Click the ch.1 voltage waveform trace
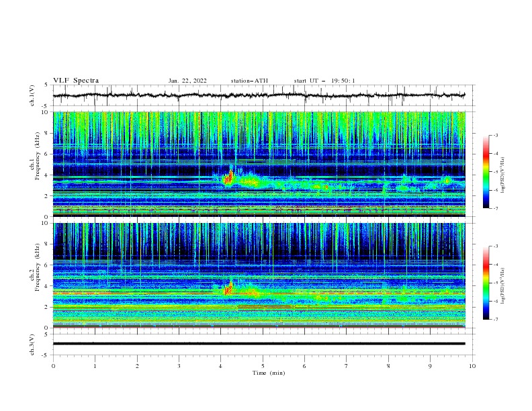Image resolution: width=532 pixels, height=411 pixels. coord(259,95)
